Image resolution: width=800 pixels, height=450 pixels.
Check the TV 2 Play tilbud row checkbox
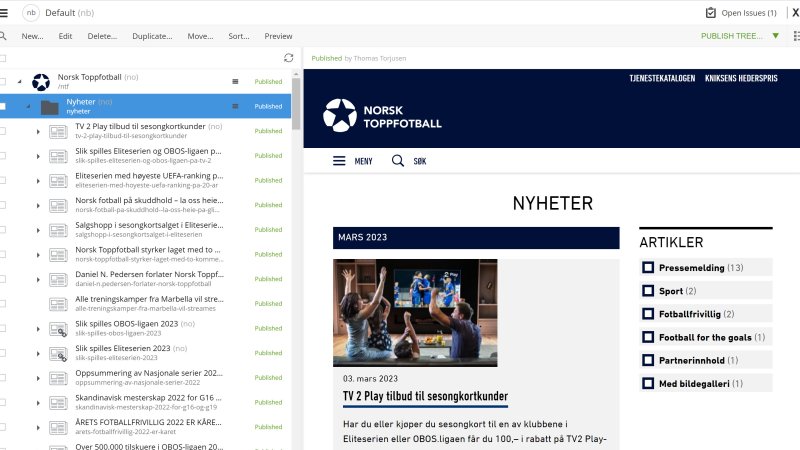(x=4, y=131)
